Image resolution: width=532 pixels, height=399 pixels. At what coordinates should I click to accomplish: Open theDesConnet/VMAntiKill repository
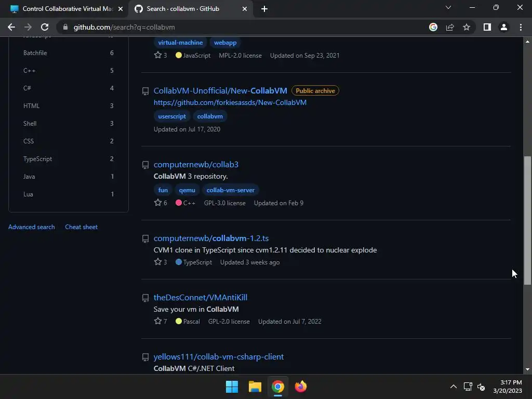pos(201,298)
